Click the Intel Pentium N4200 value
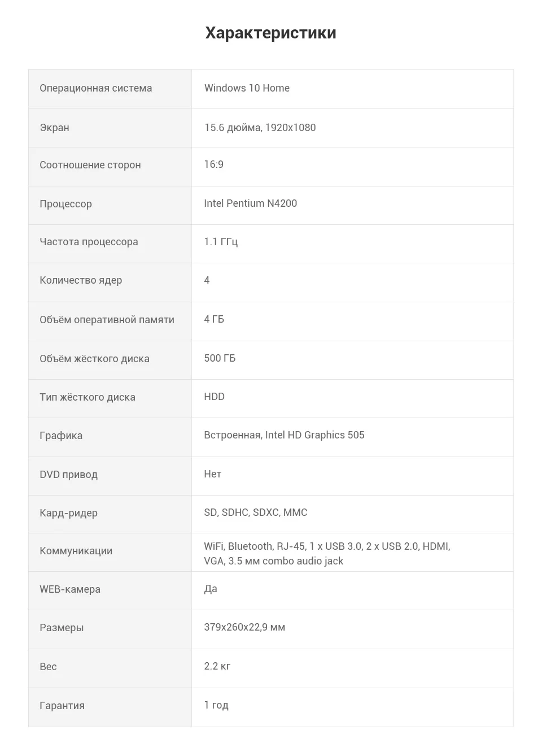The image size is (542, 756). point(250,203)
